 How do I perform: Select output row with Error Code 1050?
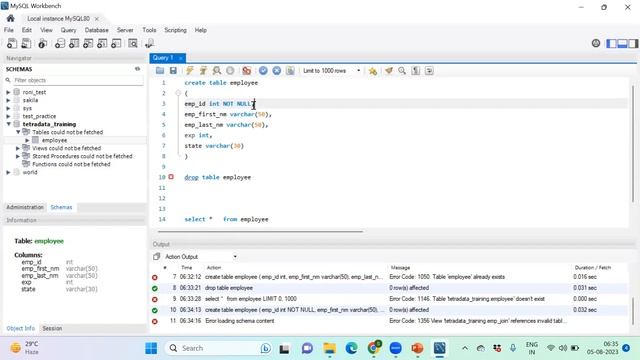coord(389,277)
